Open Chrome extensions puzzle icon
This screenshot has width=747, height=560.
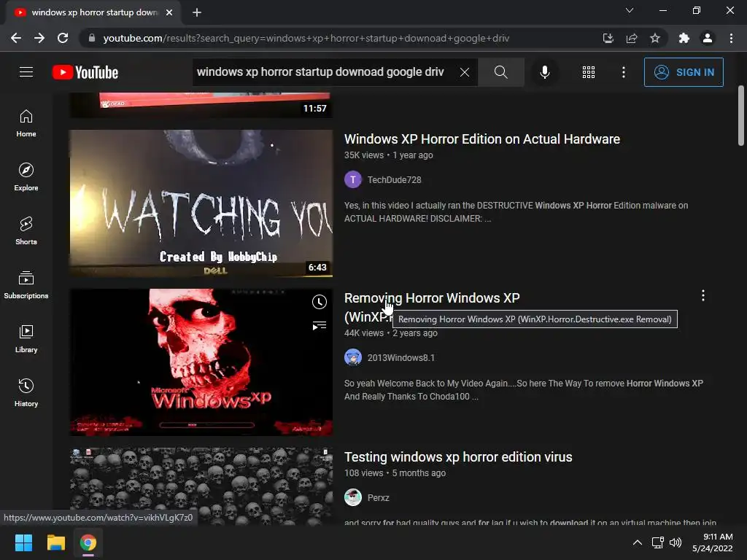click(x=684, y=38)
